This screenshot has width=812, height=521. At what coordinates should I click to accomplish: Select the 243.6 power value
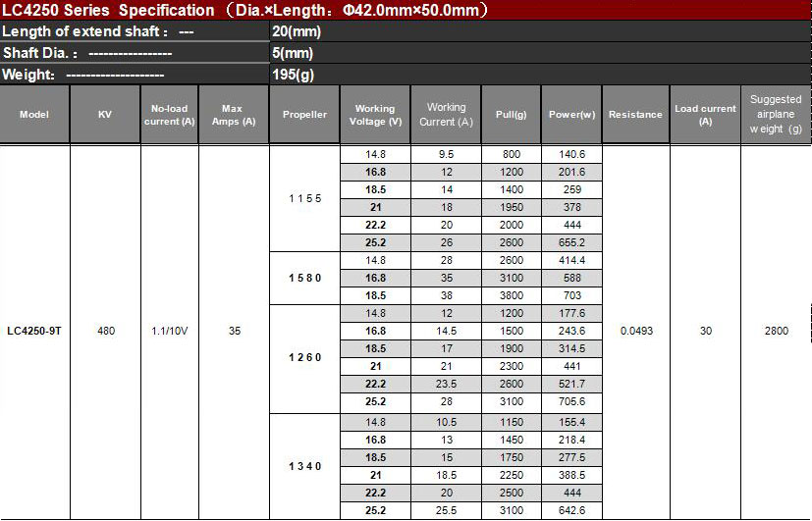tap(571, 331)
